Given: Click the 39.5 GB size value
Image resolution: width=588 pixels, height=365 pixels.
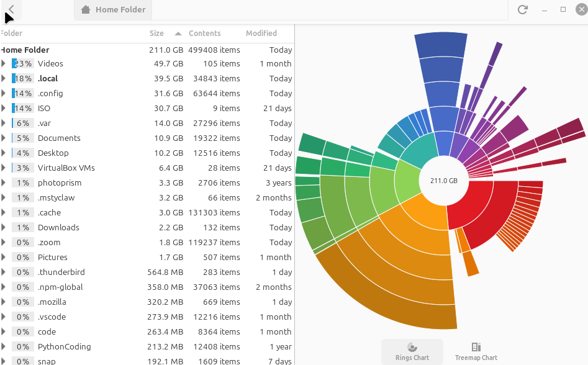Looking at the screenshot, I should pyautogui.click(x=168, y=78).
